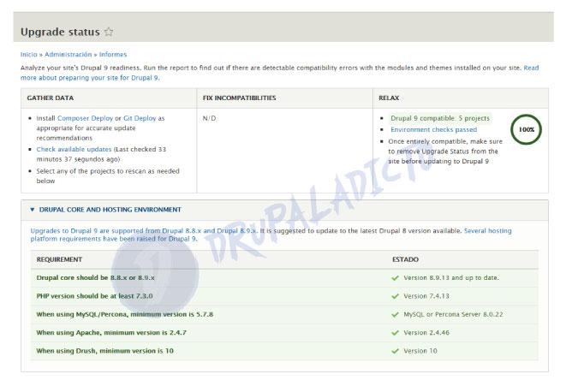Screen dimensions: 572x392
Task: Open 'Drupal 9 compatible: 5 projects' link
Action: pos(440,118)
